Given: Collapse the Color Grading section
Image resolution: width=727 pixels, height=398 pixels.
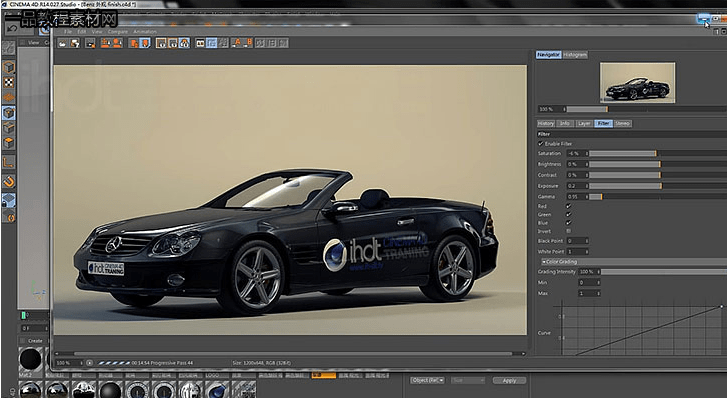Looking at the screenshot, I should [x=544, y=262].
